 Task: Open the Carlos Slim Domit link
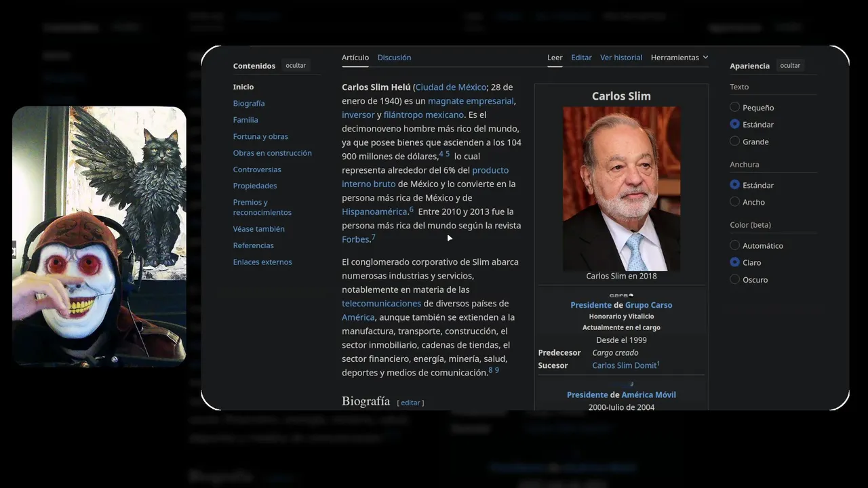click(624, 365)
